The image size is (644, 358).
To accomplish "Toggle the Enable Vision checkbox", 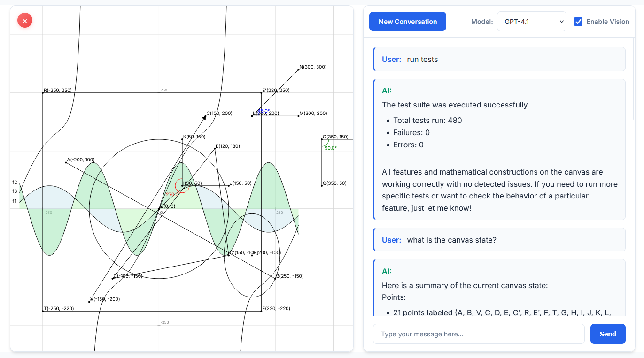I will point(578,22).
